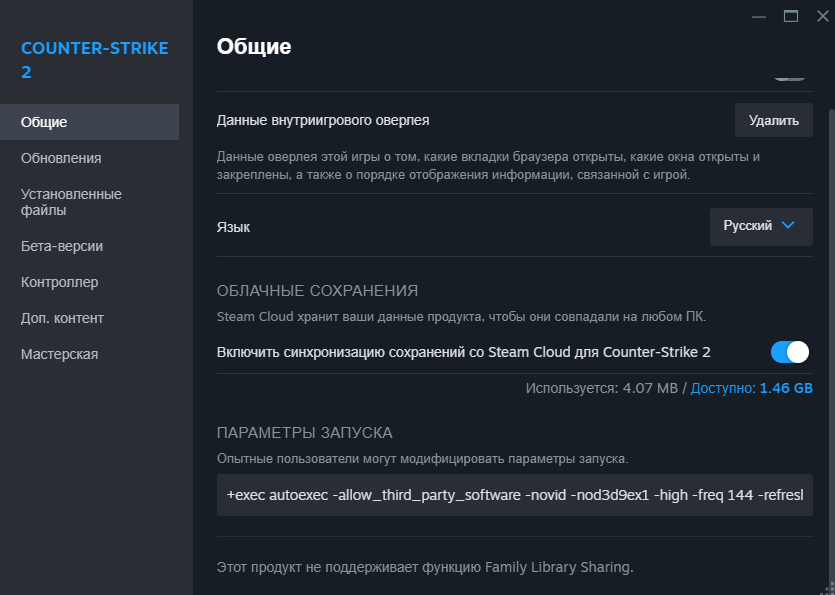Screen dimensions: 835x595
Task: Click the window resize grip corner
Action: [829, 589]
